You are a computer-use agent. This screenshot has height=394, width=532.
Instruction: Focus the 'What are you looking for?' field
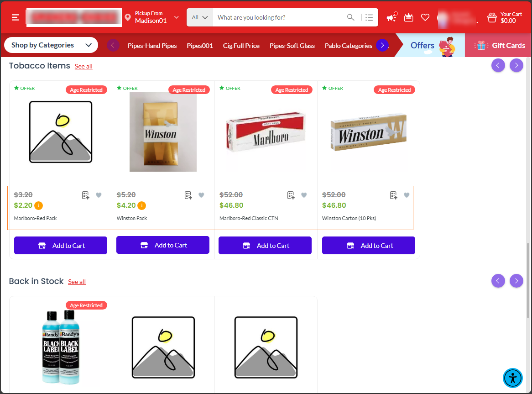tap(278, 17)
